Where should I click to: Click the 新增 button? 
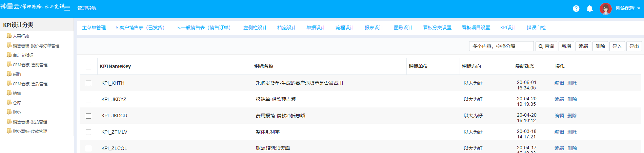[566, 46]
